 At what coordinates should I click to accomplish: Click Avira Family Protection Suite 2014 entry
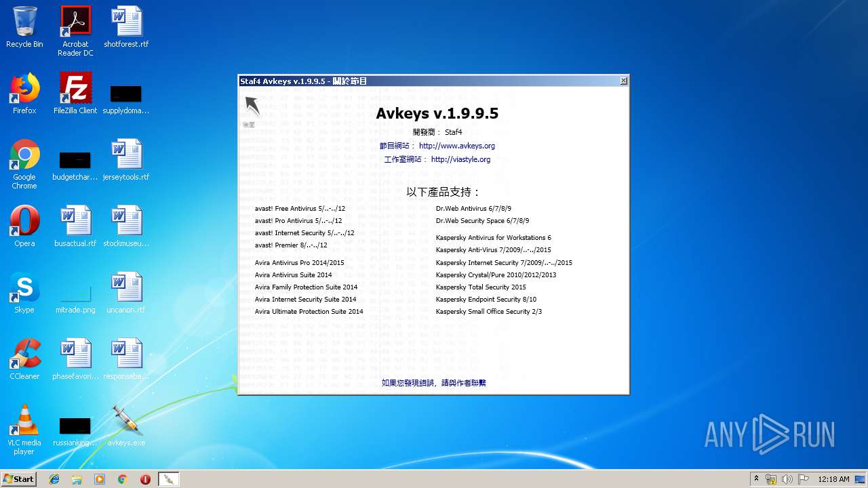tap(306, 287)
